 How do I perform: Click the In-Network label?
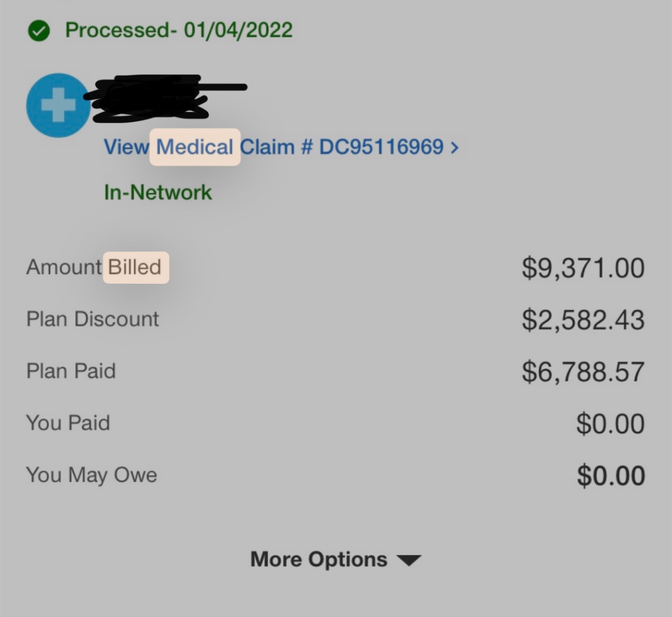pyautogui.click(x=158, y=192)
